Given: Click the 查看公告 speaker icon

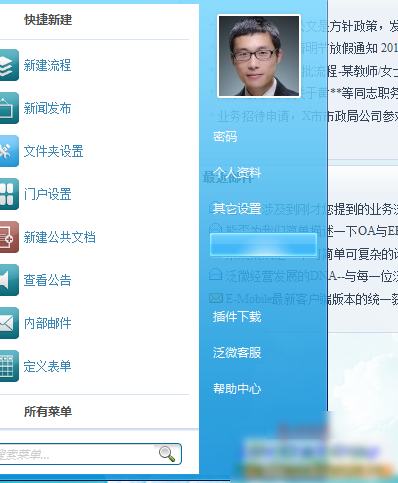Looking at the screenshot, I should tap(9, 280).
